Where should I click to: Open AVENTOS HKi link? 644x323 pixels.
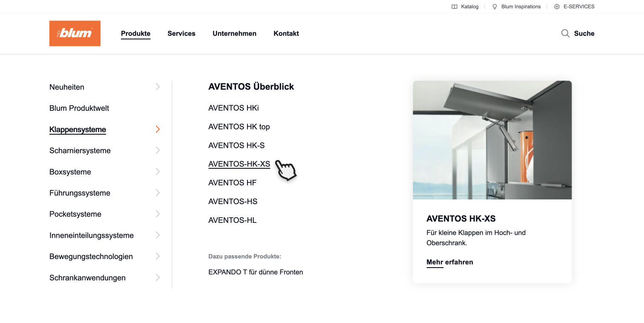point(233,108)
